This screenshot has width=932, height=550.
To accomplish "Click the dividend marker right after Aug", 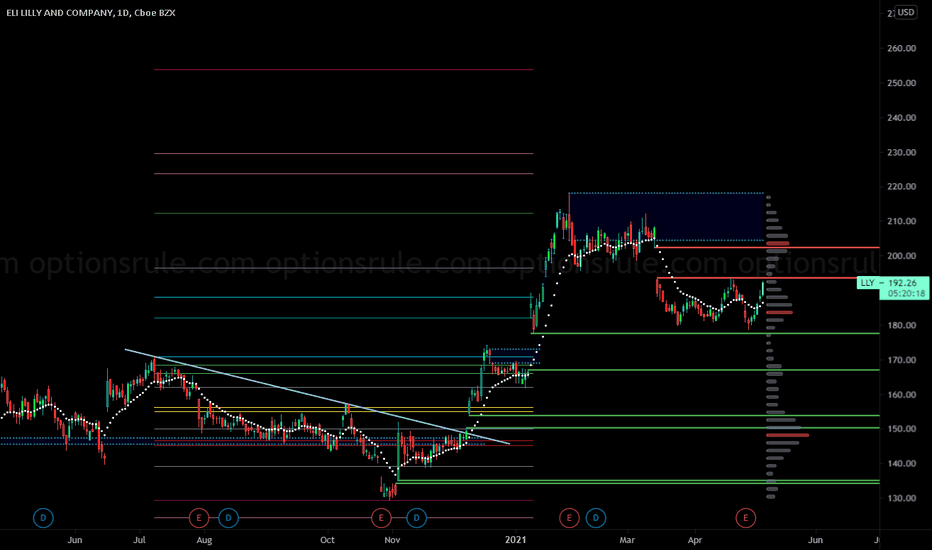I will (x=228, y=518).
